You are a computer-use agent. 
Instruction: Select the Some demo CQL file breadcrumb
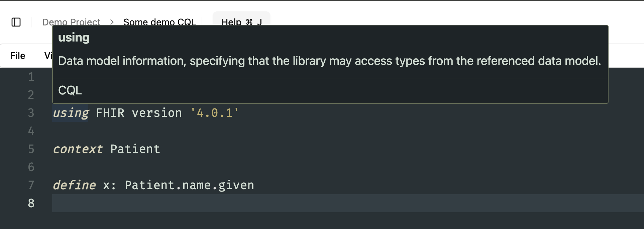click(x=159, y=22)
